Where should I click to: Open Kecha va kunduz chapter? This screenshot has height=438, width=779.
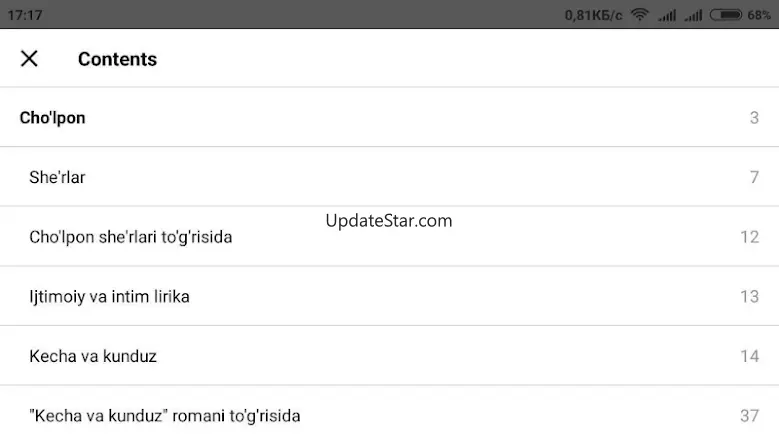tap(390, 356)
